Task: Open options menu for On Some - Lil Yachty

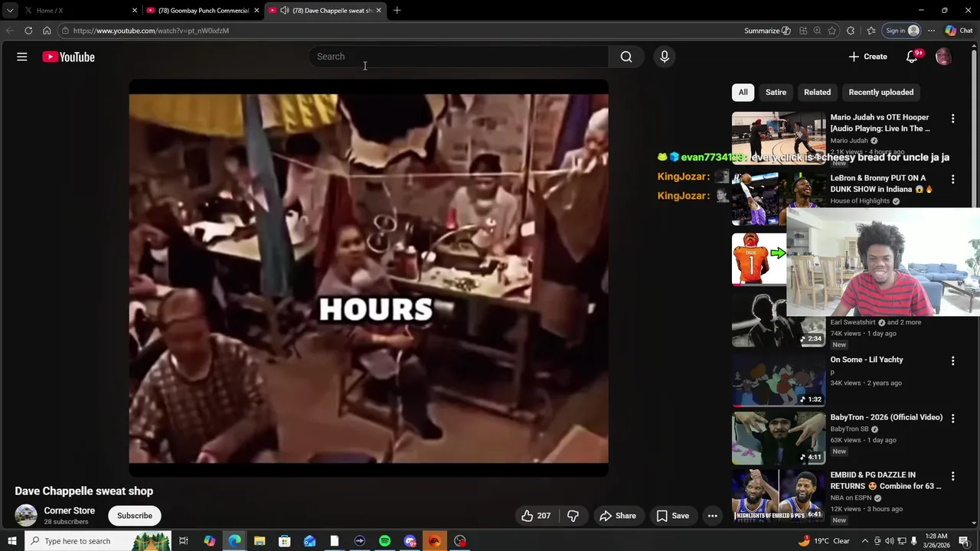Action: coord(952,360)
